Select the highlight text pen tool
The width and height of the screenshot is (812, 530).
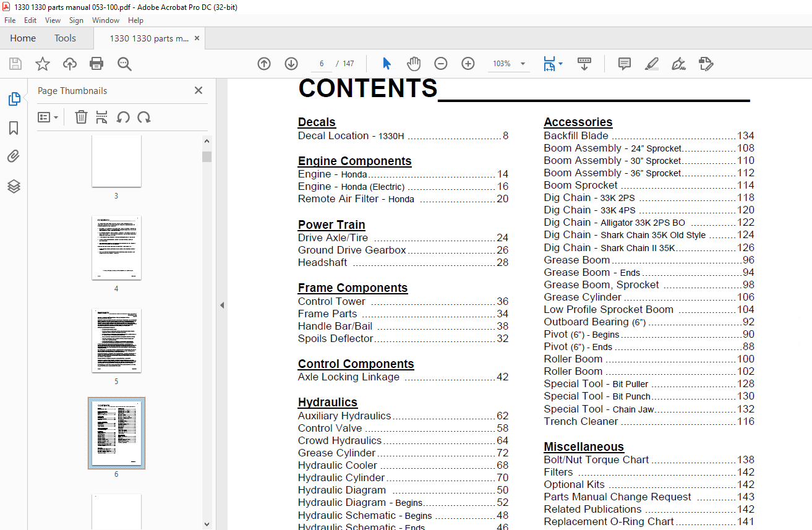[x=651, y=64]
